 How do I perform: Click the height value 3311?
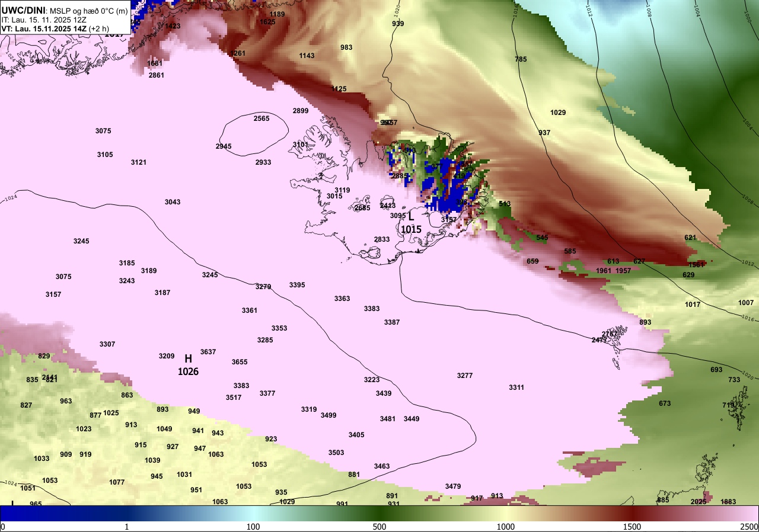516,387
